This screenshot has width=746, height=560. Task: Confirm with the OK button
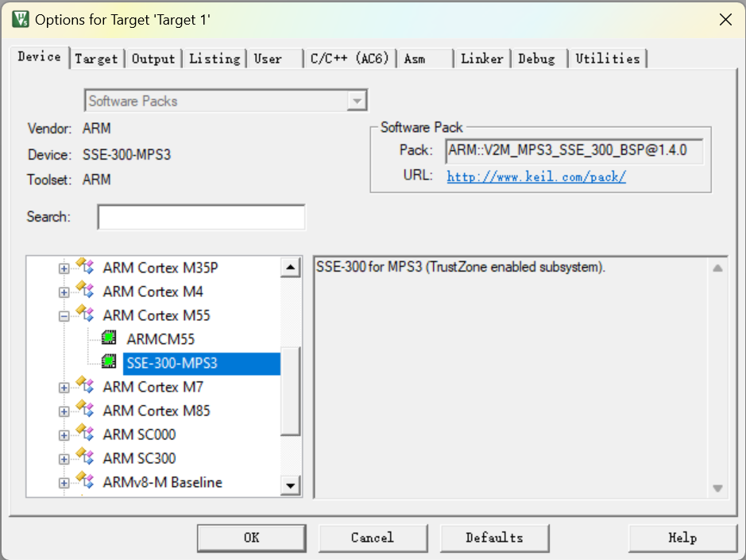point(251,538)
